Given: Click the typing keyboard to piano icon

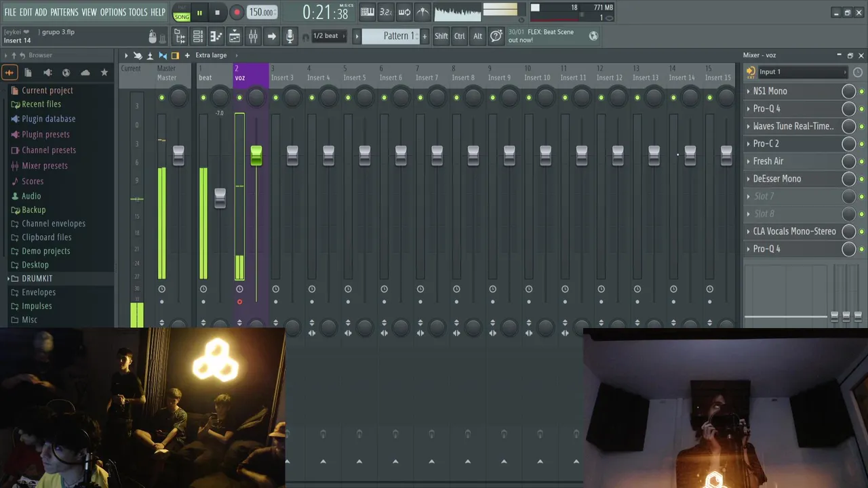Looking at the screenshot, I should tap(368, 12).
